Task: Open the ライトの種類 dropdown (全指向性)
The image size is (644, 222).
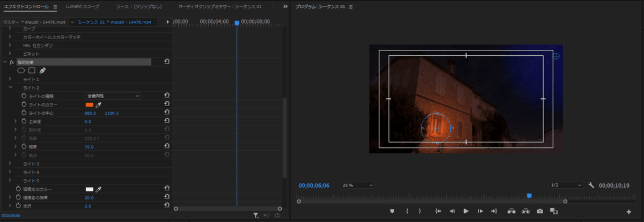Action: click(x=113, y=96)
